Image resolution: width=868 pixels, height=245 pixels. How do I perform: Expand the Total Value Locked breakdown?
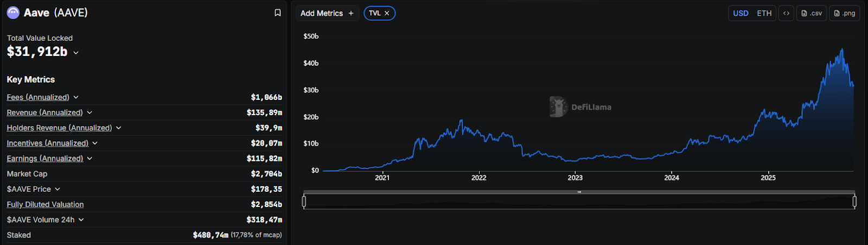pos(76,53)
